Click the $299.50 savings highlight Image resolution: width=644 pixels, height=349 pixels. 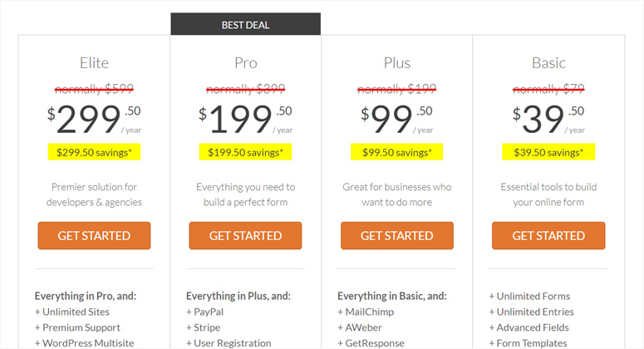tap(94, 152)
